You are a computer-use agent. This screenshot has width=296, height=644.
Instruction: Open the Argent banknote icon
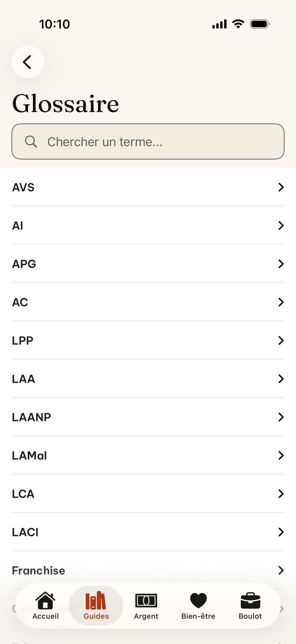point(146,601)
